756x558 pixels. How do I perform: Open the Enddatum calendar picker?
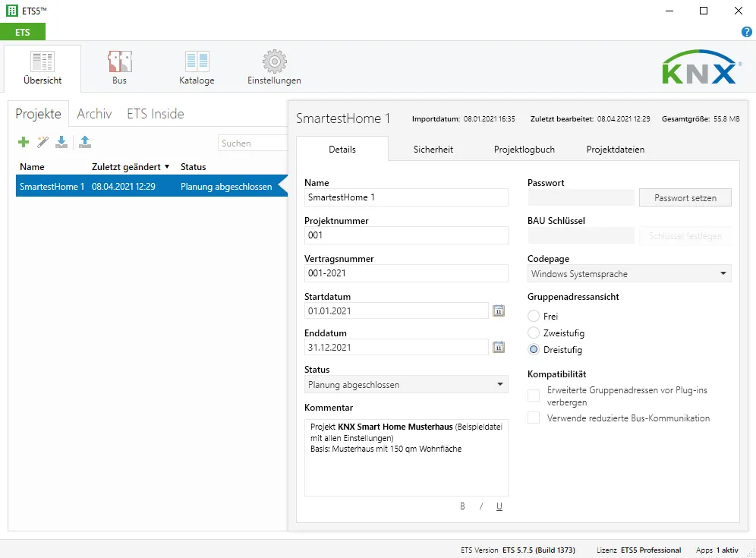(499, 347)
